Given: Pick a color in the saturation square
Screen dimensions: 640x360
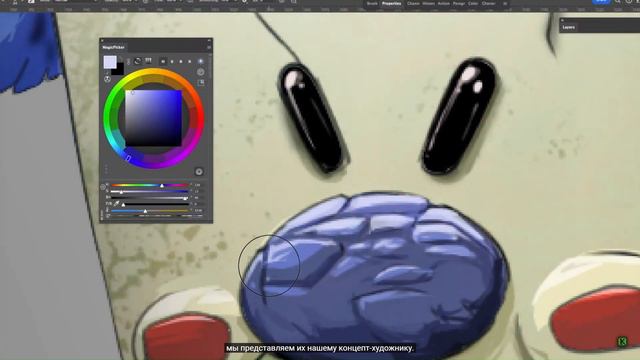Looking at the screenshot, I should [153, 118].
